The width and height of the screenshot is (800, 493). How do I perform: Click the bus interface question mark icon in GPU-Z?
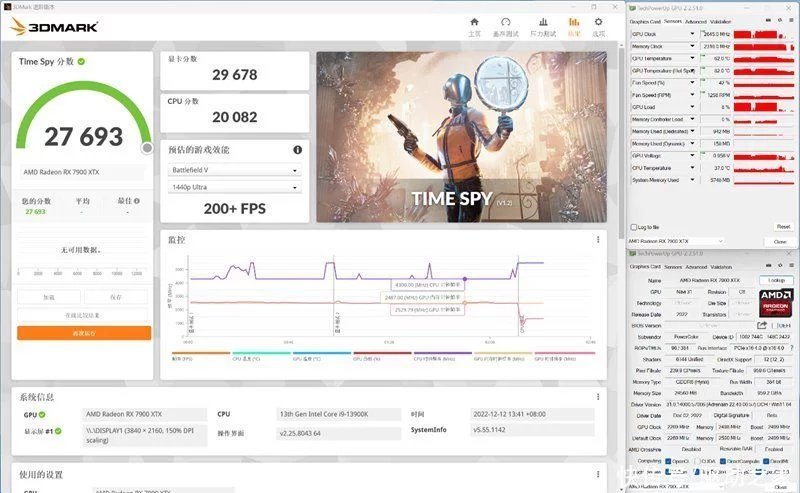click(x=791, y=348)
